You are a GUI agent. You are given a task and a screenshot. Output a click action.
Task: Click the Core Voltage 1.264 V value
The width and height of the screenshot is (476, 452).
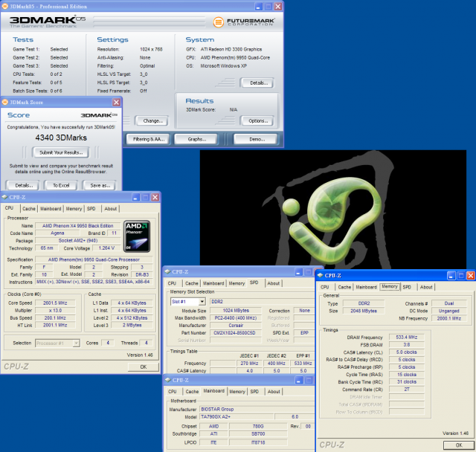click(x=106, y=248)
